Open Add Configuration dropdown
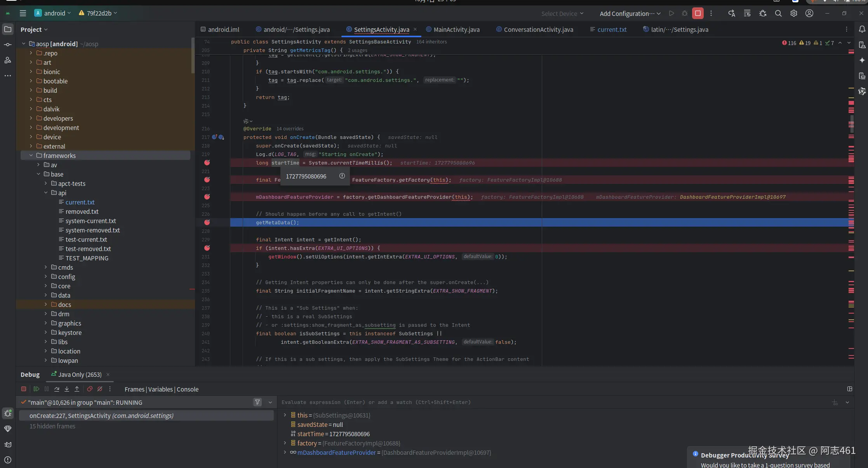The width and height of the screenshot is (868, 468). click(x=630, y=14)
